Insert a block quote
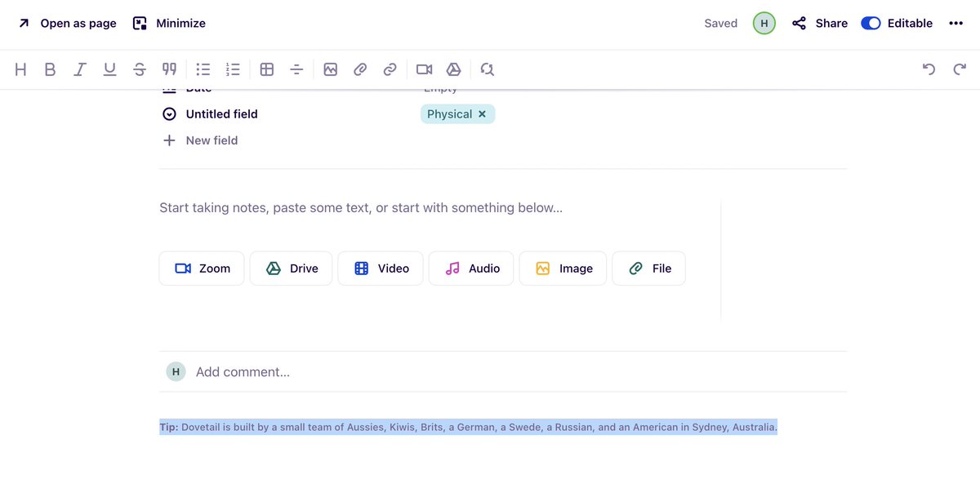This screenshot has height=497, width=980. click(x=169, y=69)
